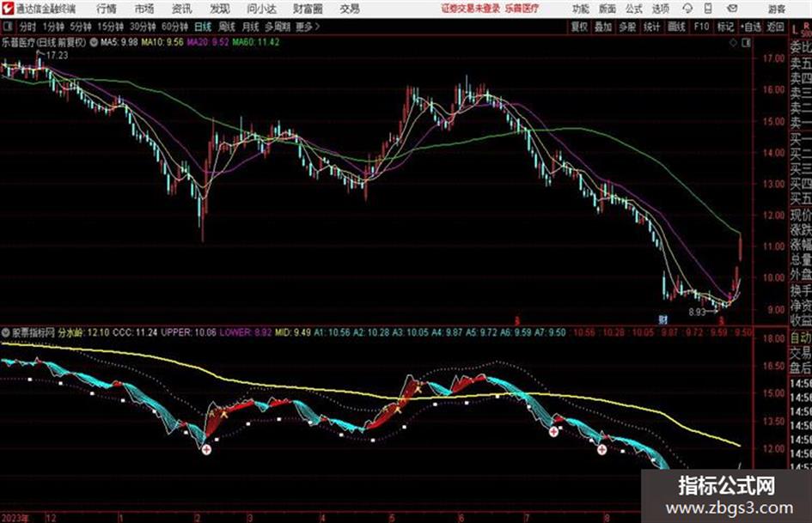The height and width of the screenshot is (523, 812).
Task: Click the 复权 toolbar button
Action: (579, 27)
